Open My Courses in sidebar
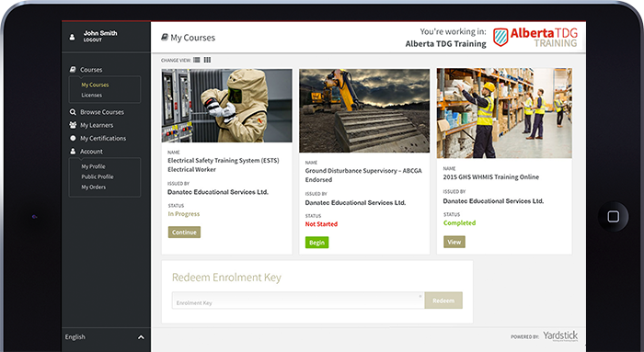This screenshot has width=644, height=352. pos(95,85)
